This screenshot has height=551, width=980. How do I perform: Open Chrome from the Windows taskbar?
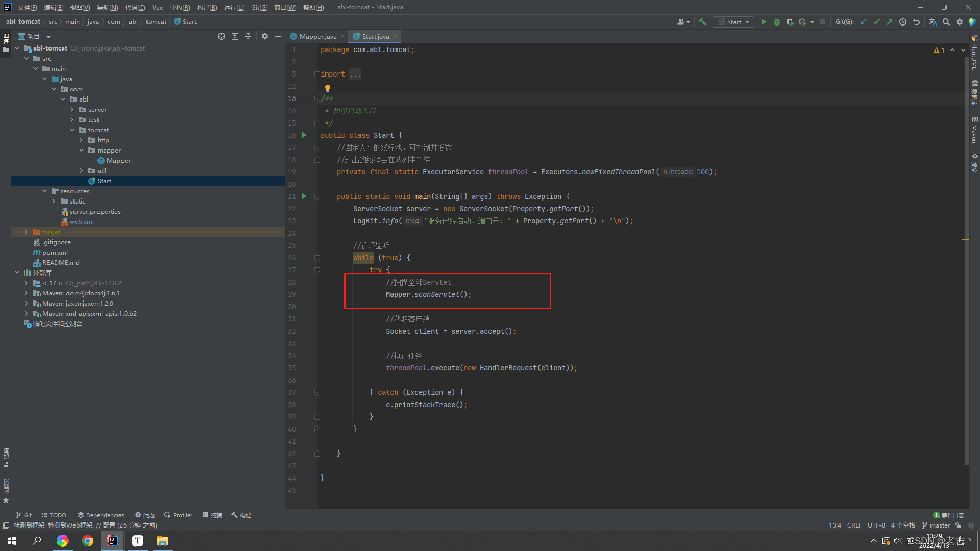pyautogui.click(x=88, y=541)
